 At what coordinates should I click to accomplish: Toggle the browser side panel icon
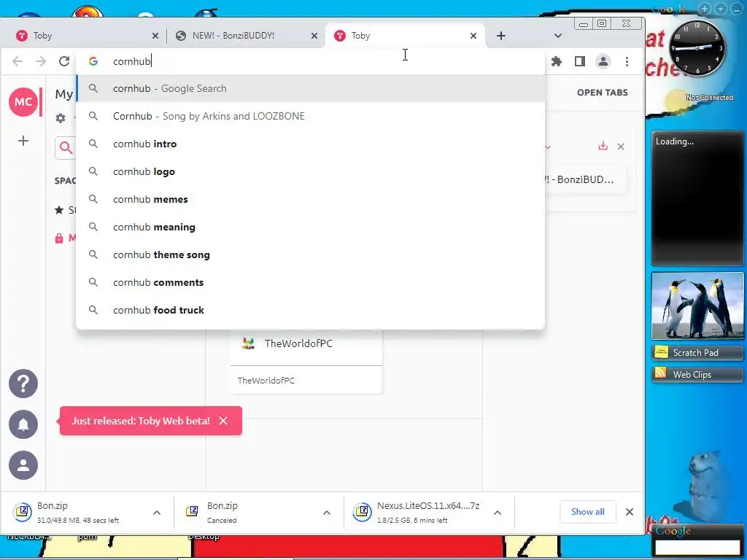579,61
